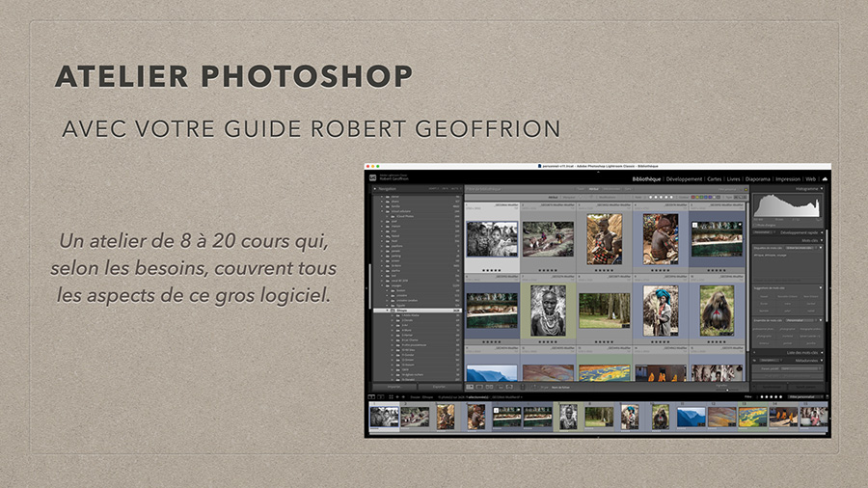Click the Importer button

tap(393, 386)
